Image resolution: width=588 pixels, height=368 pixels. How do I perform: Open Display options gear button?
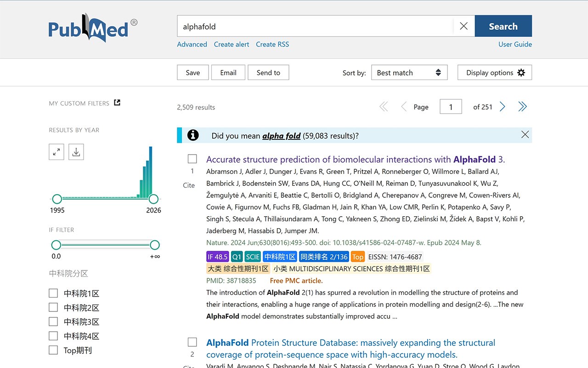pyautogui.click(x=495, y=73)
